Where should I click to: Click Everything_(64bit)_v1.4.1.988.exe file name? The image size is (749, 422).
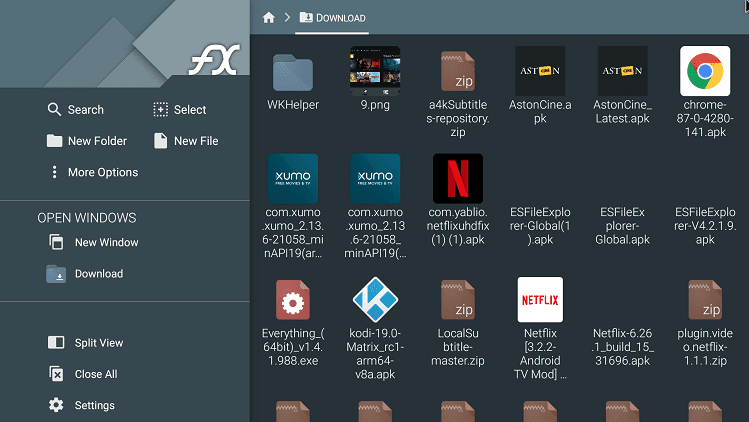click(293, 347)
